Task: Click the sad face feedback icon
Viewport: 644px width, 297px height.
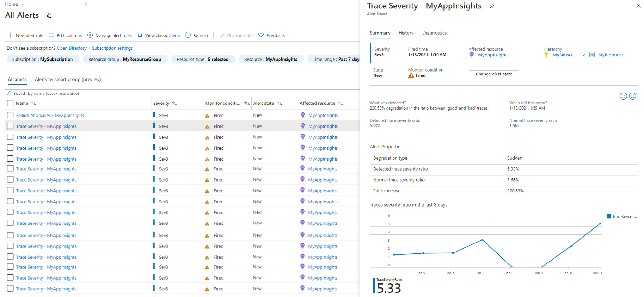Action: point(632,96)
